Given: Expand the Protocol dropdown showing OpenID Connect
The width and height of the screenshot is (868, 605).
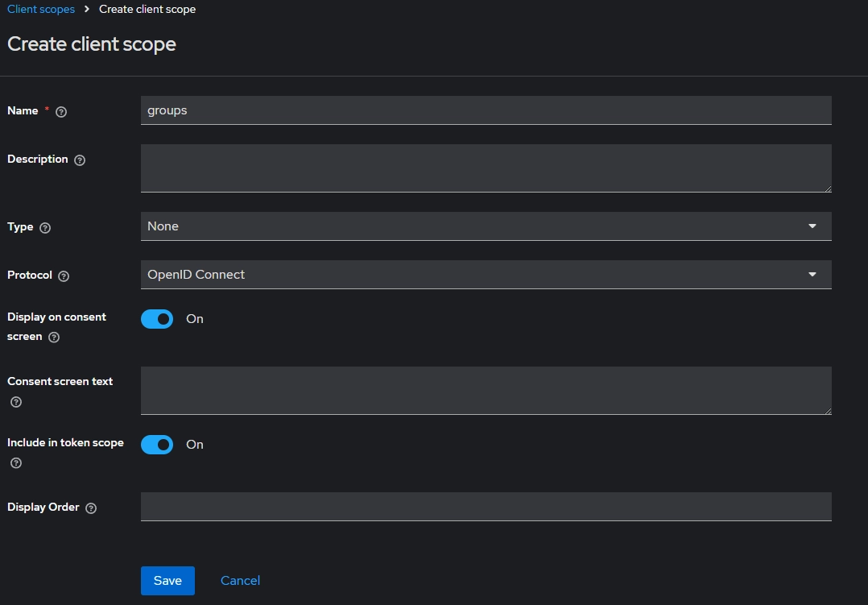Looking at the screenshot, I should tap(486, 275).
